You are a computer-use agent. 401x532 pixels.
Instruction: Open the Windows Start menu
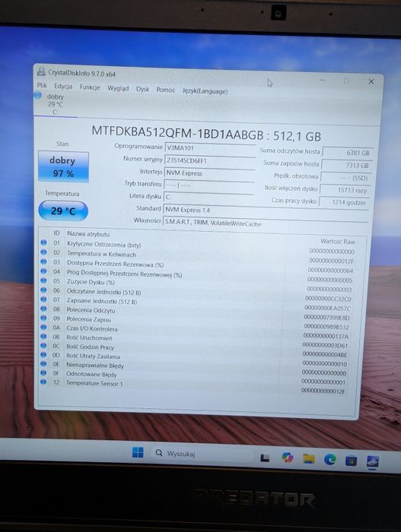[138, 452]
